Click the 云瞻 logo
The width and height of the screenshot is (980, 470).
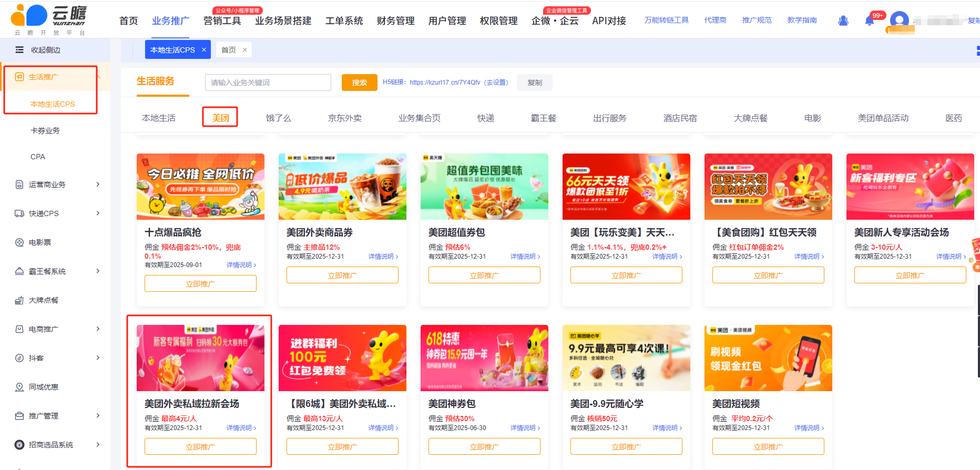[x=48, y=19]
